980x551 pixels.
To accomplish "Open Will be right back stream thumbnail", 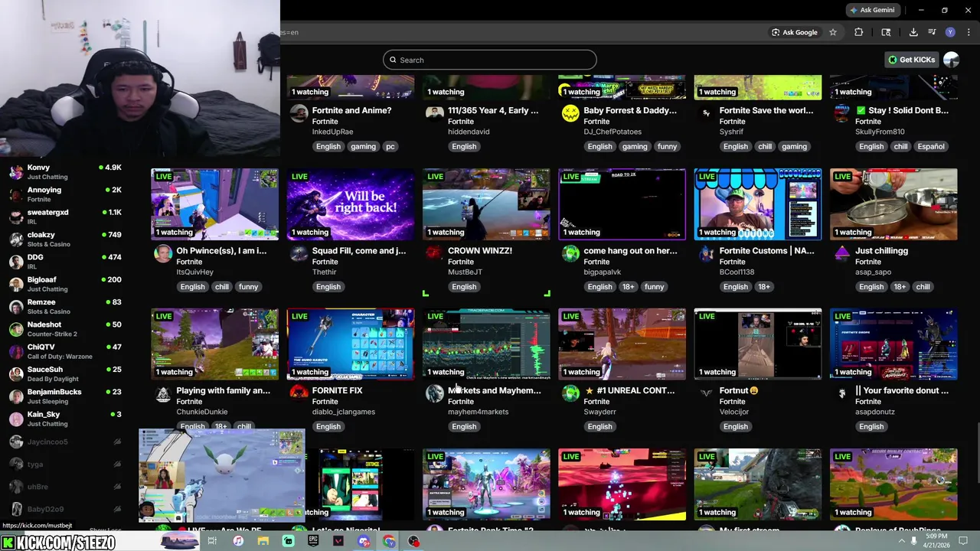I will pyautogui.click(x=351, y=204).
